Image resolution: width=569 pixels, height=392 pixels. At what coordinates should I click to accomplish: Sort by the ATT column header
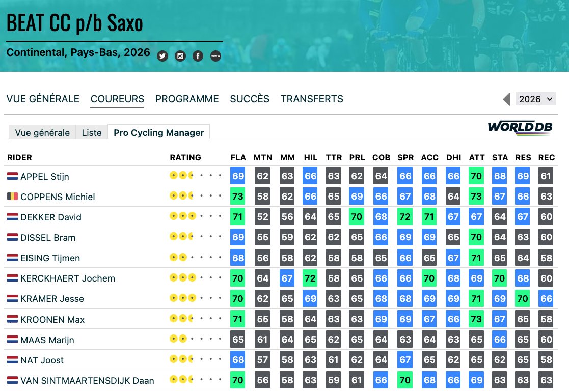pos(476,157)
